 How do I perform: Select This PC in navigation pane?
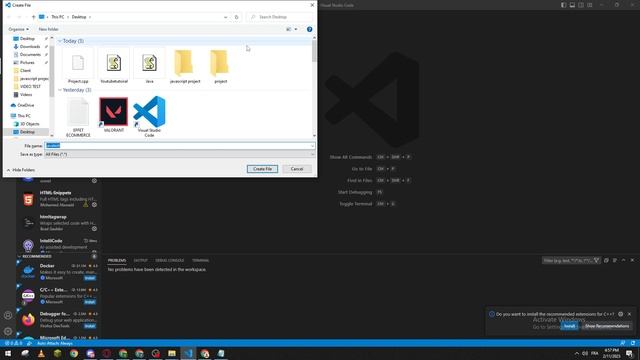(24, 116)
